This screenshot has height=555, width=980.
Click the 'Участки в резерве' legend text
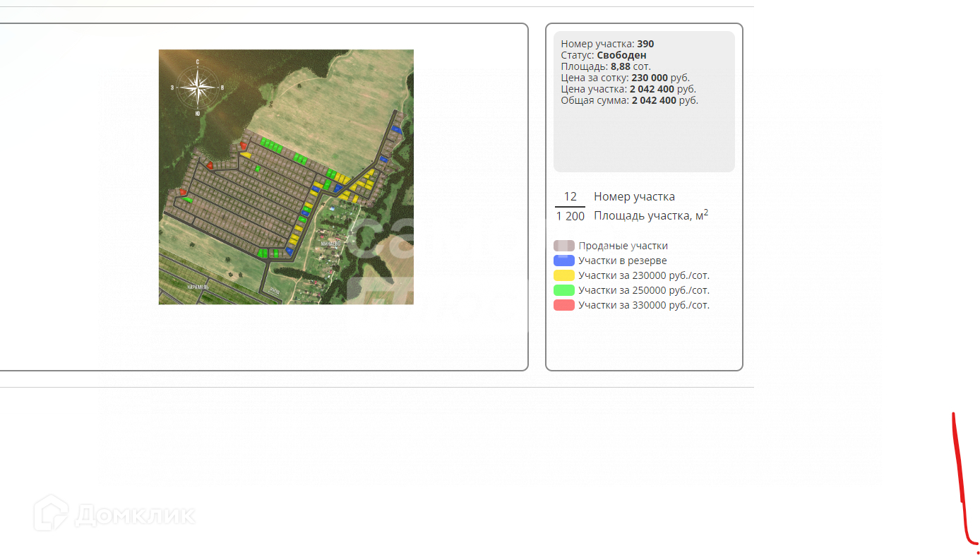point(623,261)
